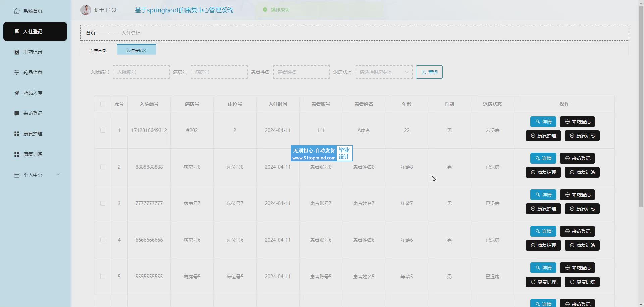
Task: Open 详情 for row 1 A患者
Action: tap(543, 122)
